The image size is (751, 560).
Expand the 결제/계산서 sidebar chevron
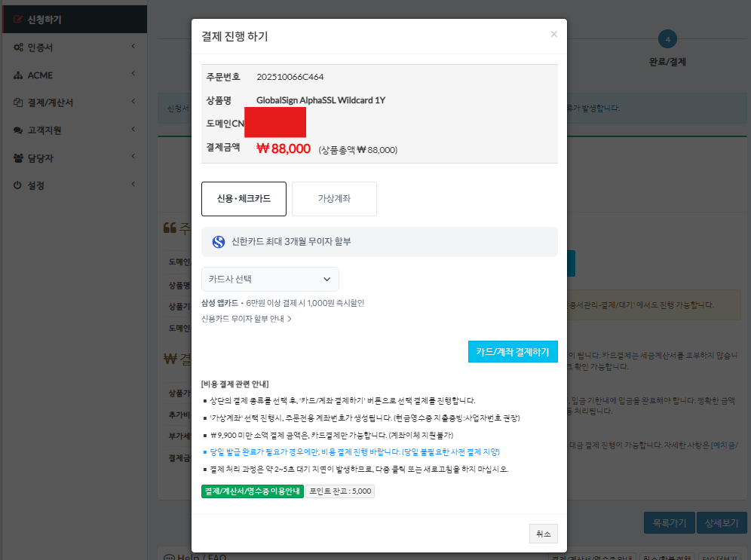point(133,101)
